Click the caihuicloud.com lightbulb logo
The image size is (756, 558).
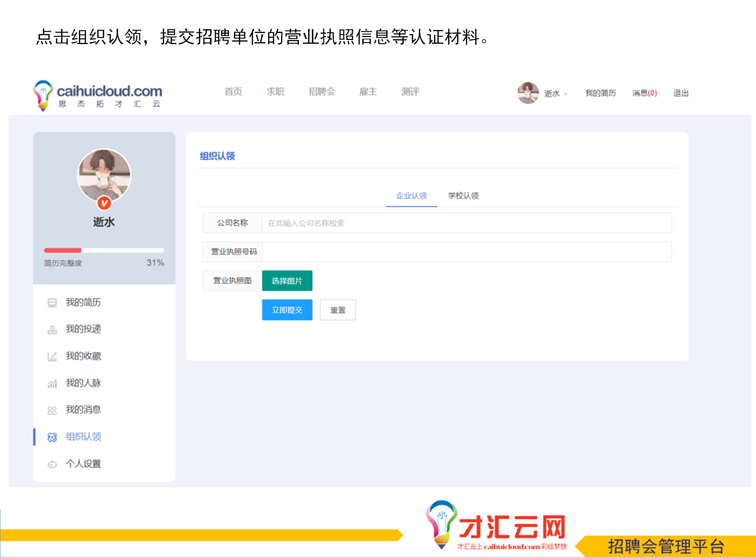click(x=43, y=95)
